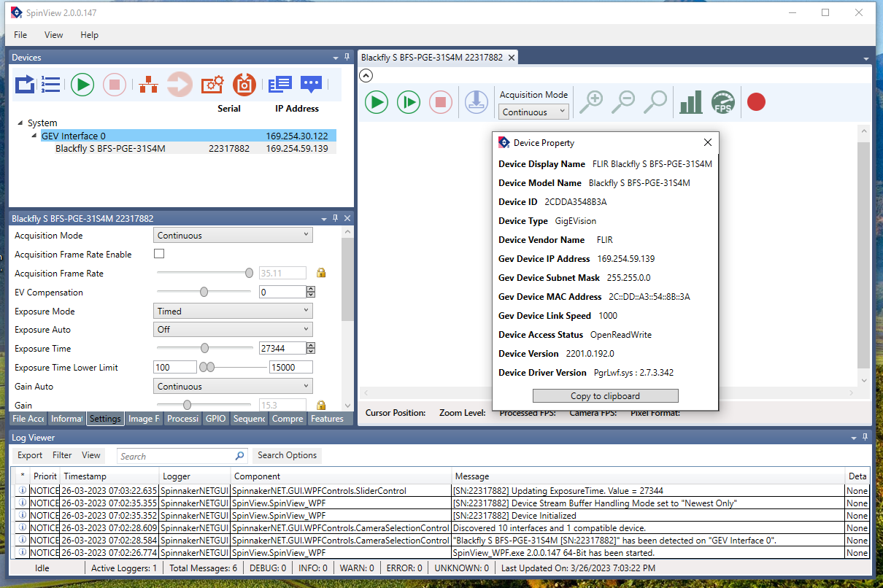Viewport: 883px width, 588px height.
Task: Click the Copy to clipboard button
Action: [605, 396]
